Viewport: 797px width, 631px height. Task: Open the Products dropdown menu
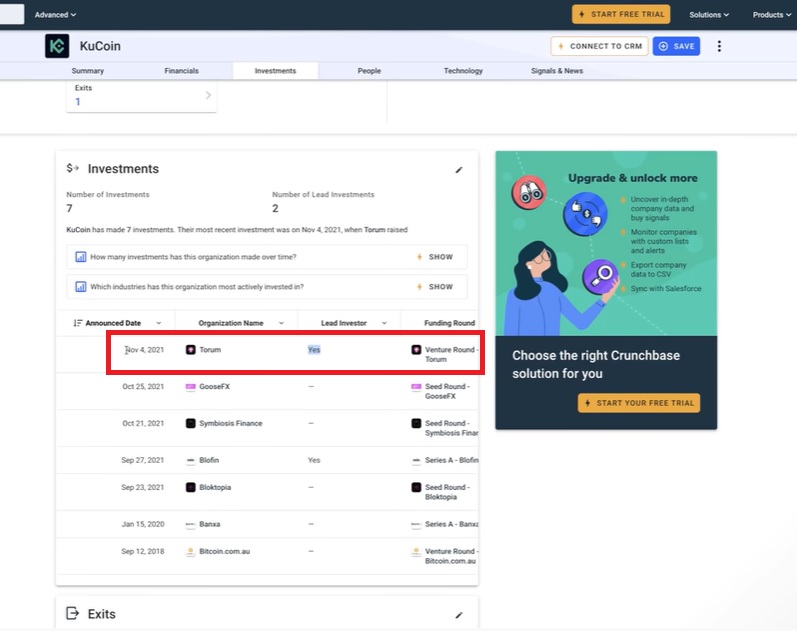pyautogui.click(x=772, y=15)
